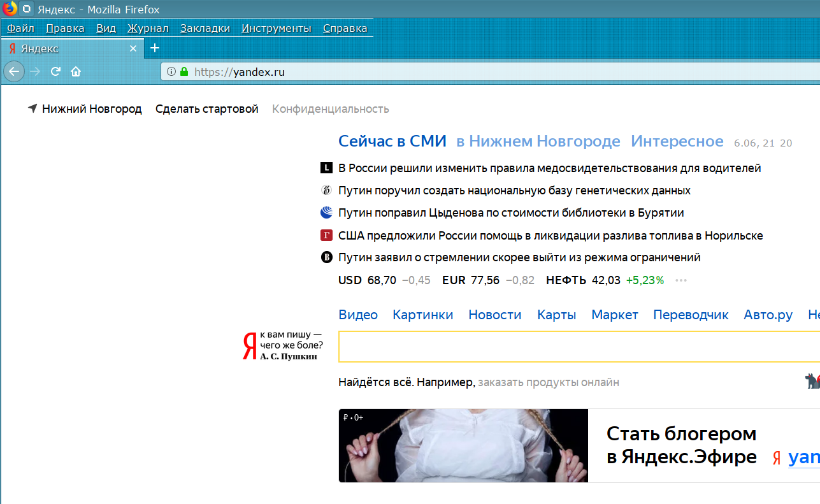Open the Правка menu
Screen dimensions: 820x504
65,28
